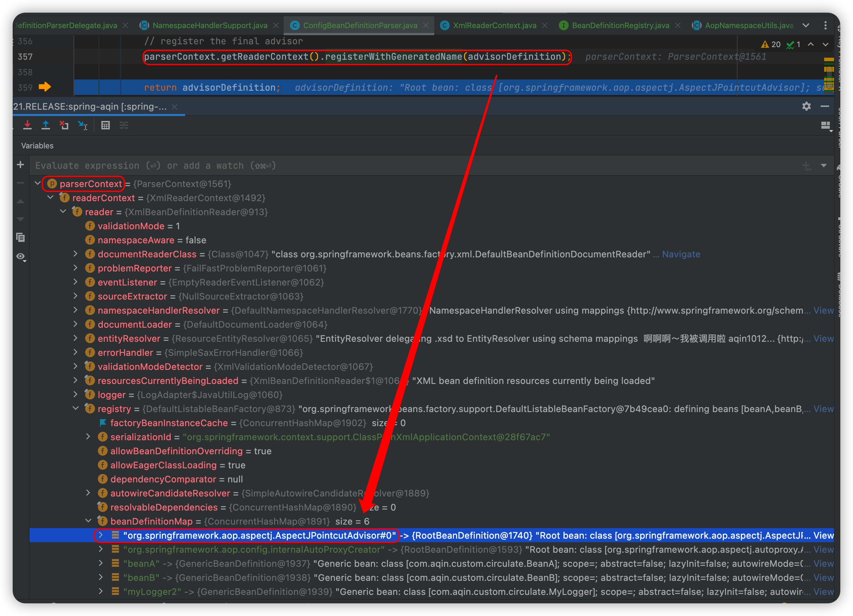853x616 pixels.
Task: Open the Evaluate Expression calculator icon
Action: point(105,125)
